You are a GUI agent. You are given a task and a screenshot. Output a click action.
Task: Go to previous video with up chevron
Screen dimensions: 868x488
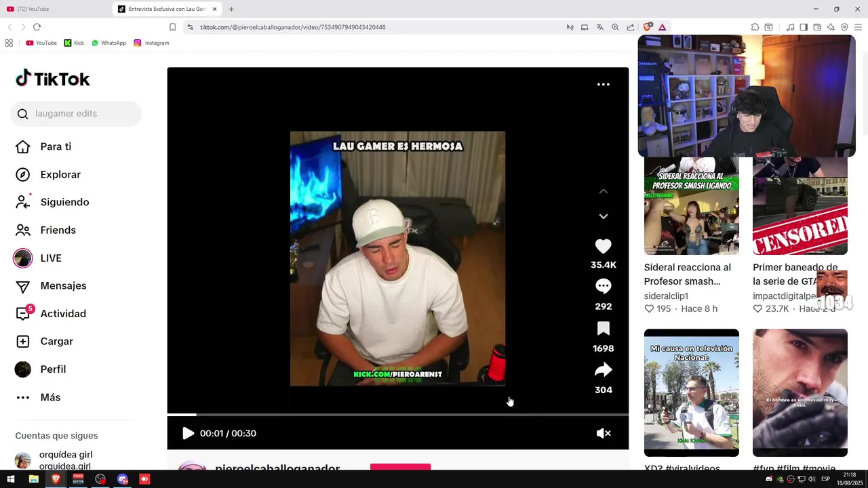click(604, 192)
